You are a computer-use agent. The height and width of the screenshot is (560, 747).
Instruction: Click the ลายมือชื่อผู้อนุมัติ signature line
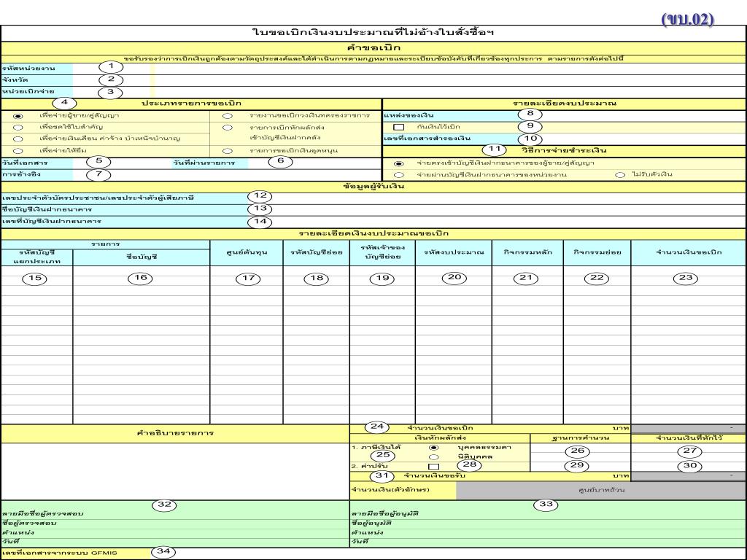coord(548,514)
